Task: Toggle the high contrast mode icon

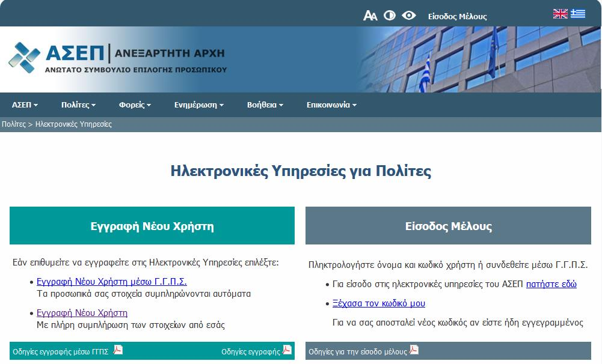Action: (389, 16)
